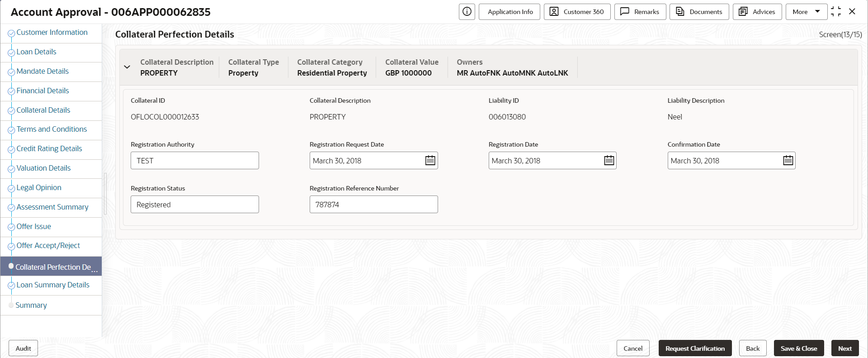868x358 pixels.
Task: Go to Loan Summary Details step
Action: point(53,285)
